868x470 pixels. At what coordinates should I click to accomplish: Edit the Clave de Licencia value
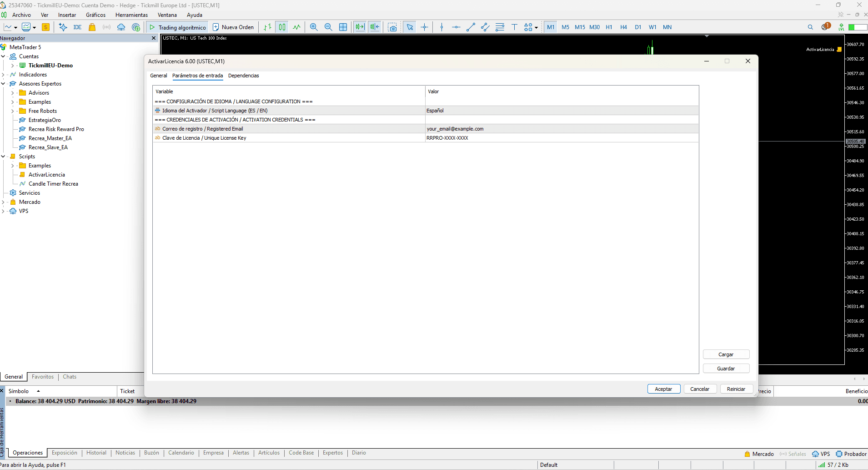[x=562, y=138]
